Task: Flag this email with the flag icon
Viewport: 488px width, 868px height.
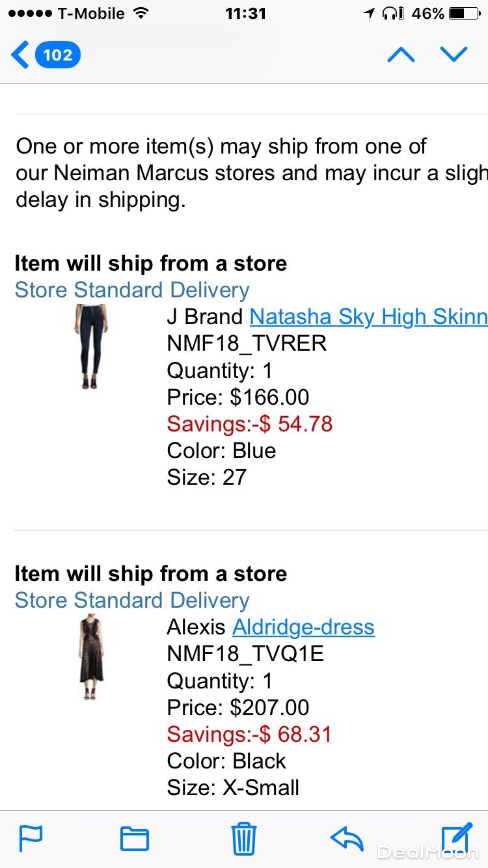Action: (x=31, y=838)
